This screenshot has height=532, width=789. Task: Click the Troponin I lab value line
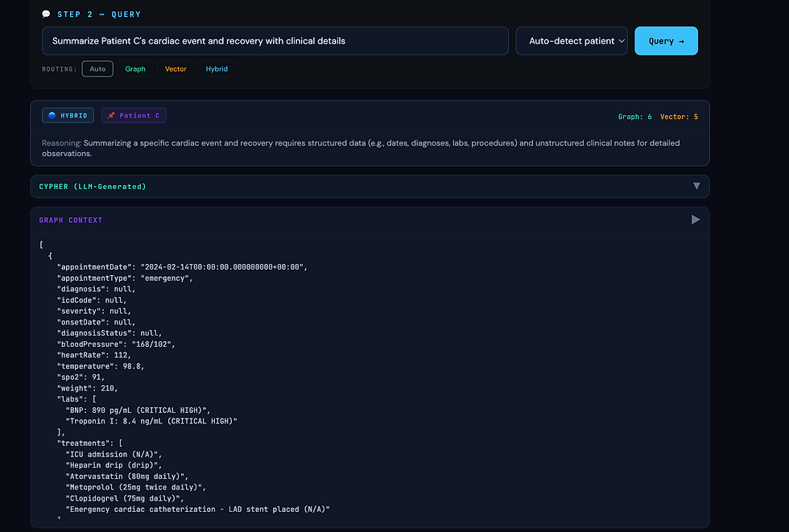point(151,421)
